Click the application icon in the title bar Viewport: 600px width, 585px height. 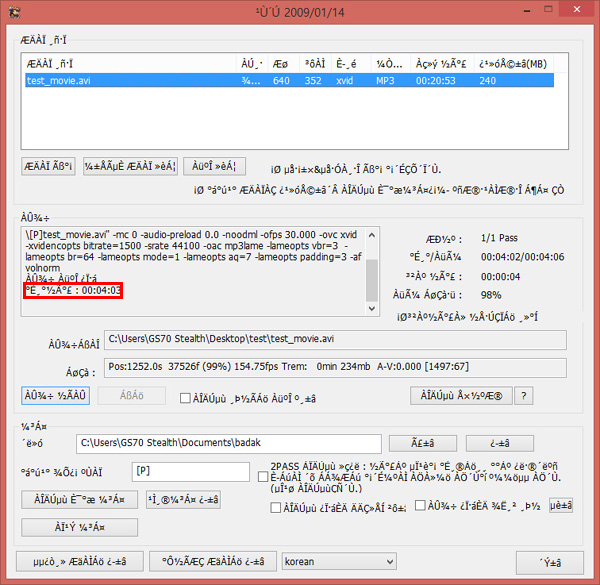[15, 12]
